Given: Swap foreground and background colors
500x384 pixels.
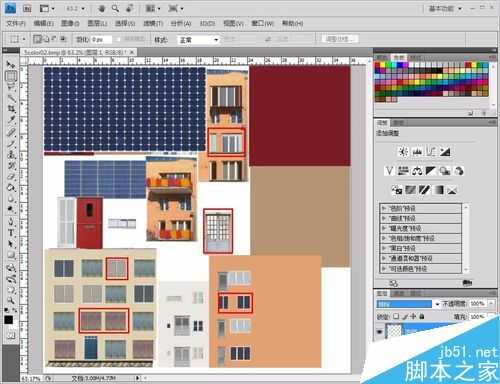Looking at the screenshot, I should 15,310.
